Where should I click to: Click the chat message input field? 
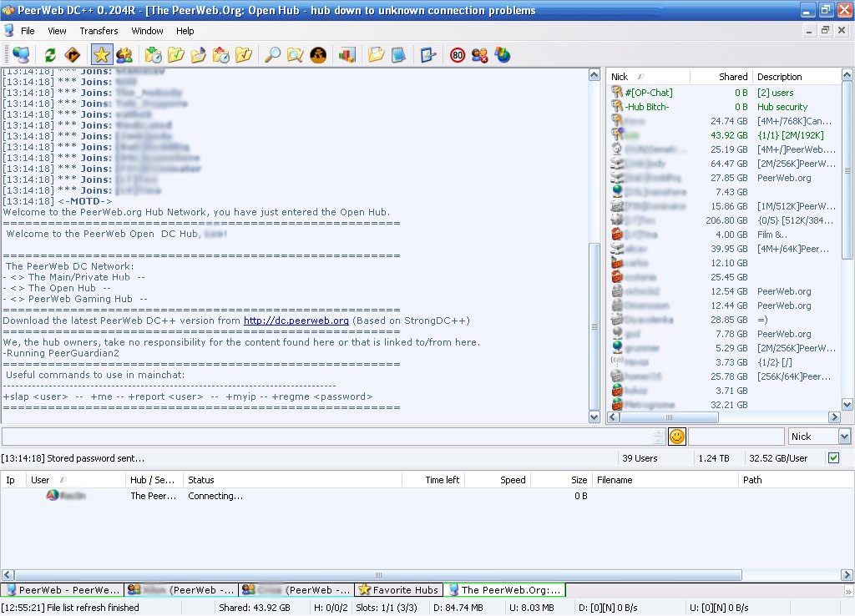327,437
